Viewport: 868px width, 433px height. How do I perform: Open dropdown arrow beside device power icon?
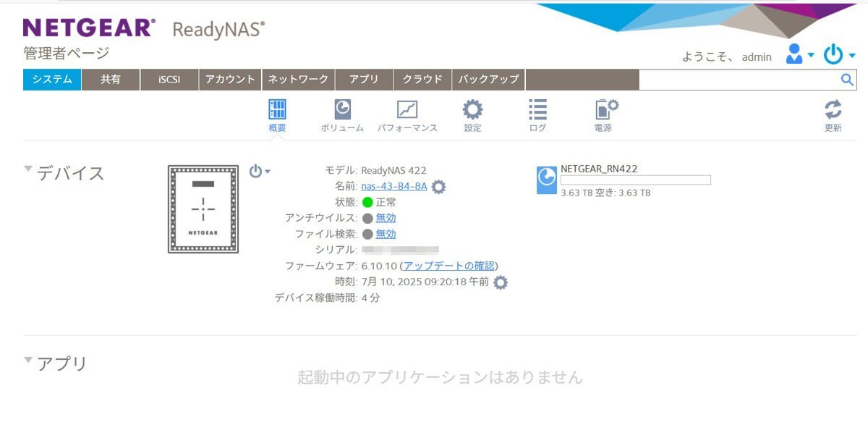[x=268, y=172]
